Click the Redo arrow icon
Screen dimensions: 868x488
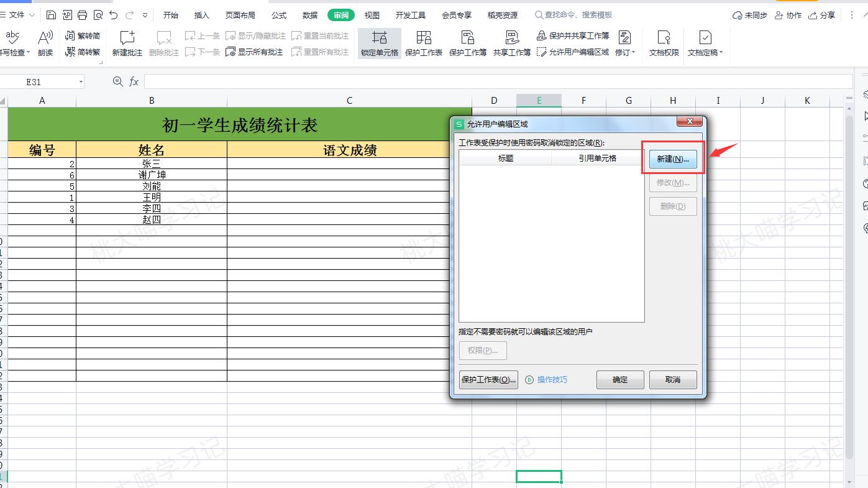[129, 15]
